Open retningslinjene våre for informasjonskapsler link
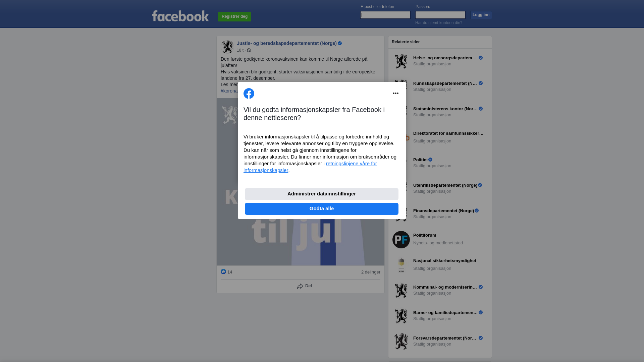644x362 pixels. click(x=310, y=167)
